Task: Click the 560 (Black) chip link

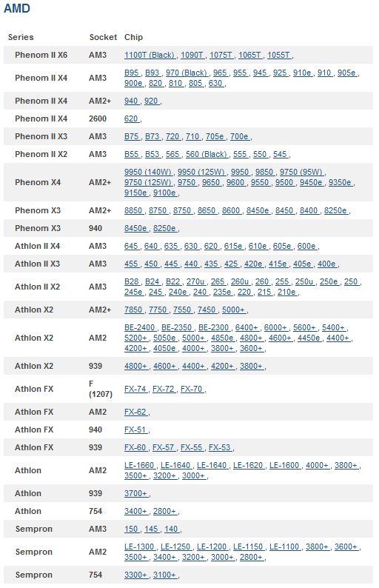Action: coord(207,154)
